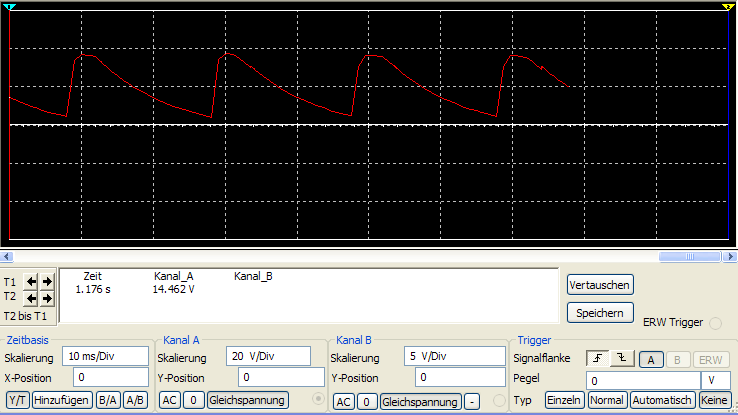Screen dimensions: 738x415
Task: Click Kanal A indicator radio circle
Action: [x=318, y=399]
